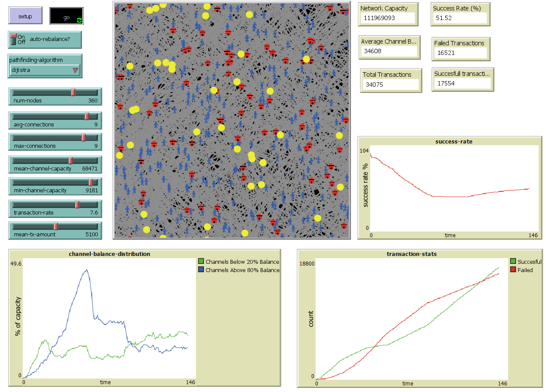Click the red dropdown arrow of pathfinding-algorithm
The image size is (546, 392).
[75, 70]
